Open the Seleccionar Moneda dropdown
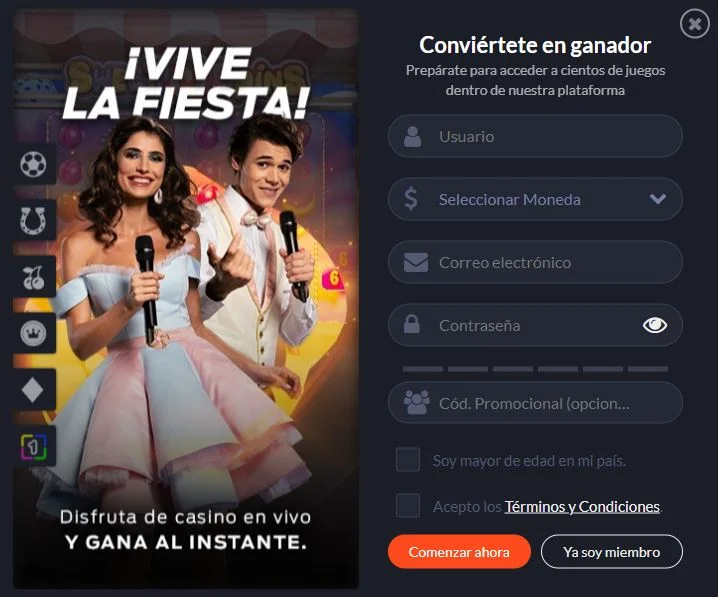This screenshot has height=597, width=718. [x=535, y=199]
